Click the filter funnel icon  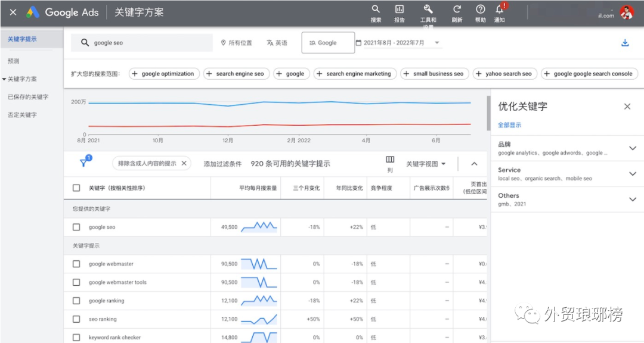83,163
